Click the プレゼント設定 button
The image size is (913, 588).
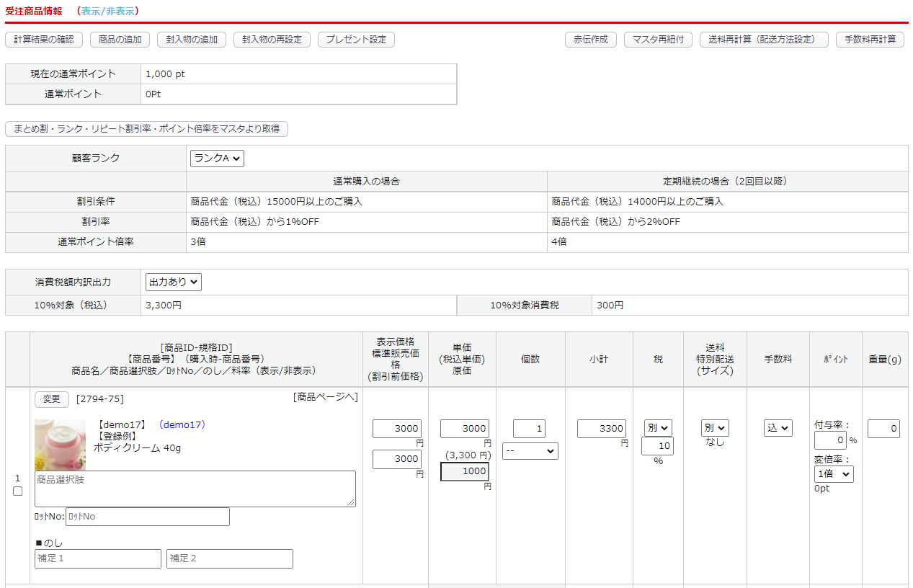356,40
